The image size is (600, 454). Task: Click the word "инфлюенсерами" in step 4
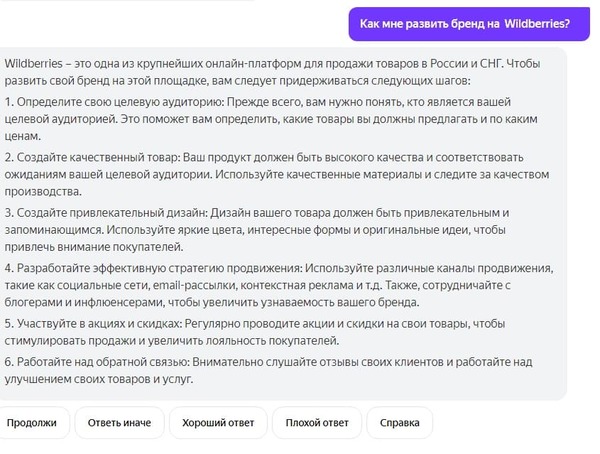coord(123,302)
